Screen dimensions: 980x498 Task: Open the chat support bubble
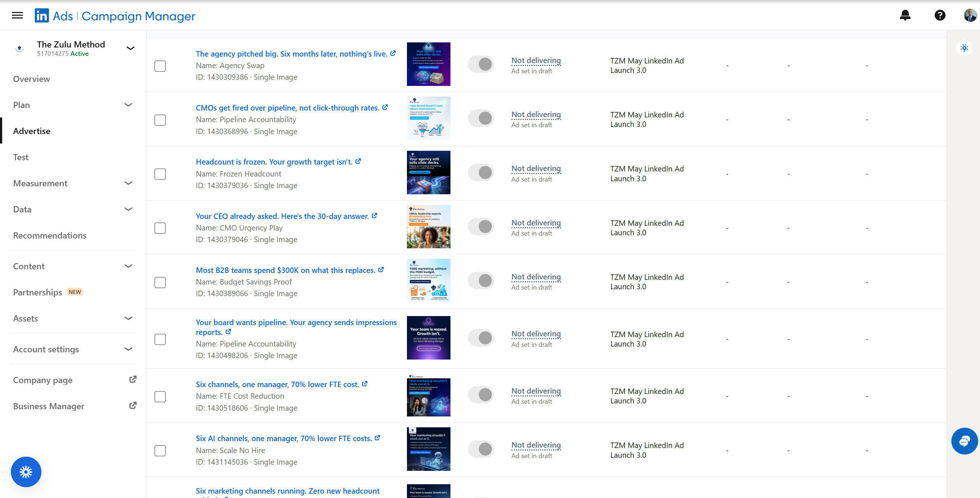(x=964, y=441)
